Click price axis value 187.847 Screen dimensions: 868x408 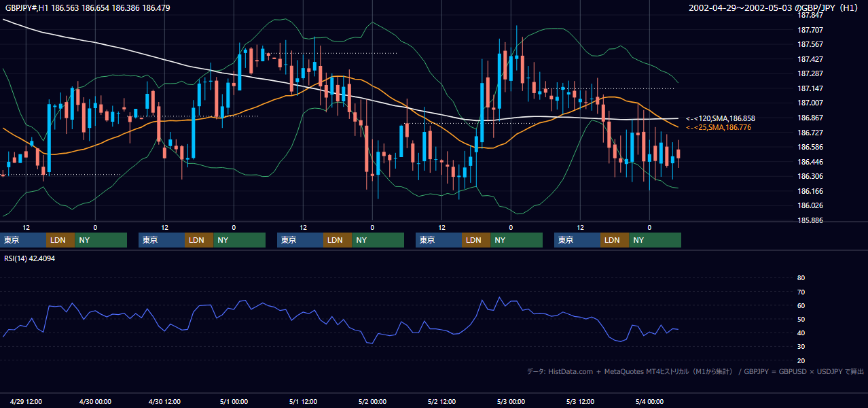[810, 15]
